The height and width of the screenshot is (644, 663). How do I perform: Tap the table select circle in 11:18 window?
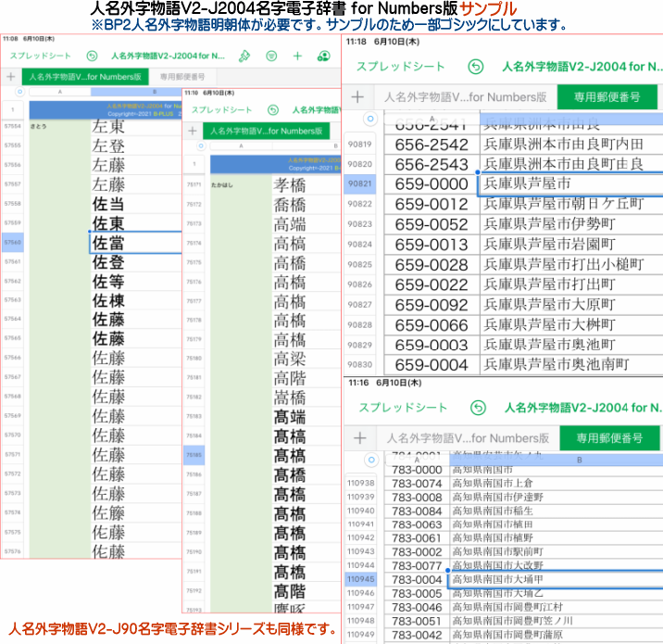[370, 119]
